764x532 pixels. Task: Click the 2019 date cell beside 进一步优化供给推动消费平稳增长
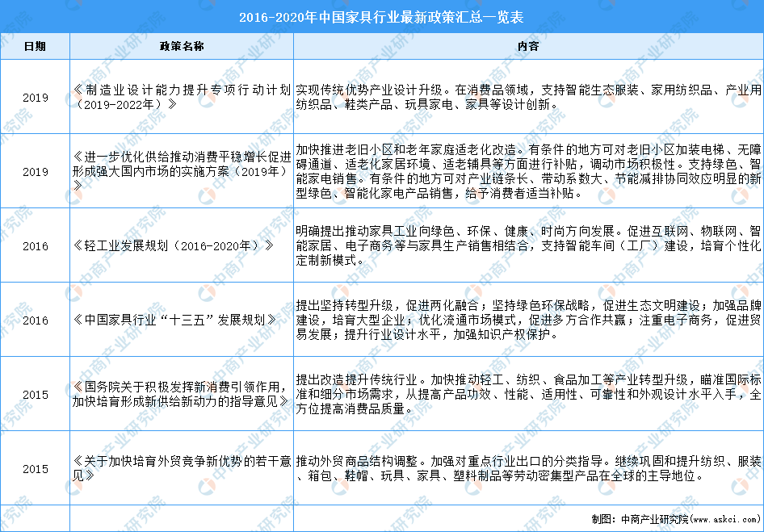coord(35,171)
